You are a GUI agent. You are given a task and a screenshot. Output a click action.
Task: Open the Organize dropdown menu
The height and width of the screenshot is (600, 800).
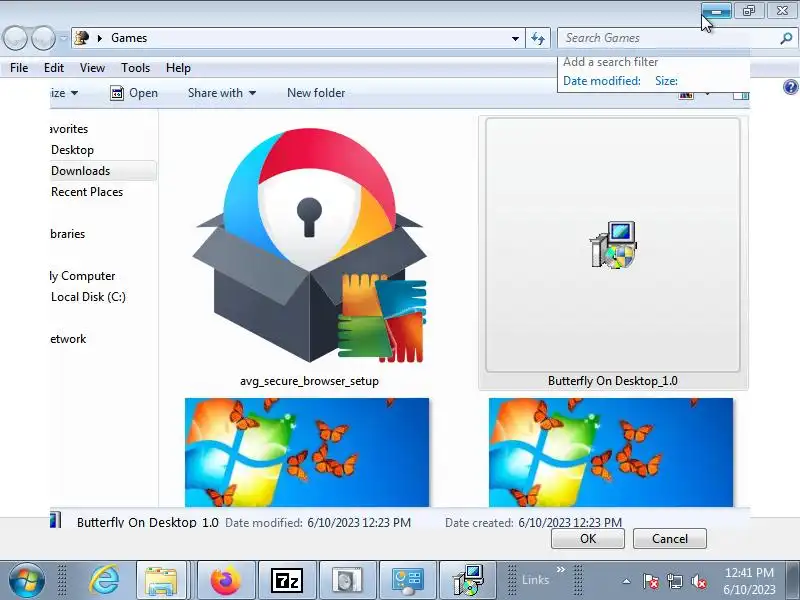(x=64, y=93)
